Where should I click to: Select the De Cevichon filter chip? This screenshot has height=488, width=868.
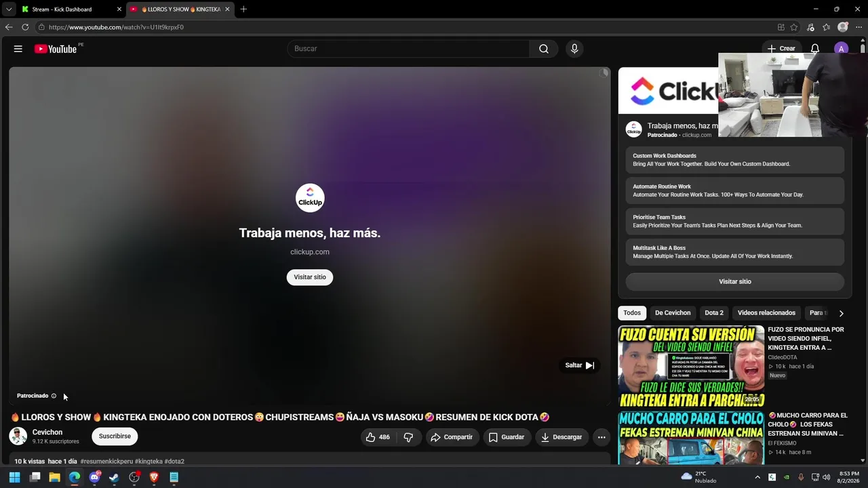point(673,313)
